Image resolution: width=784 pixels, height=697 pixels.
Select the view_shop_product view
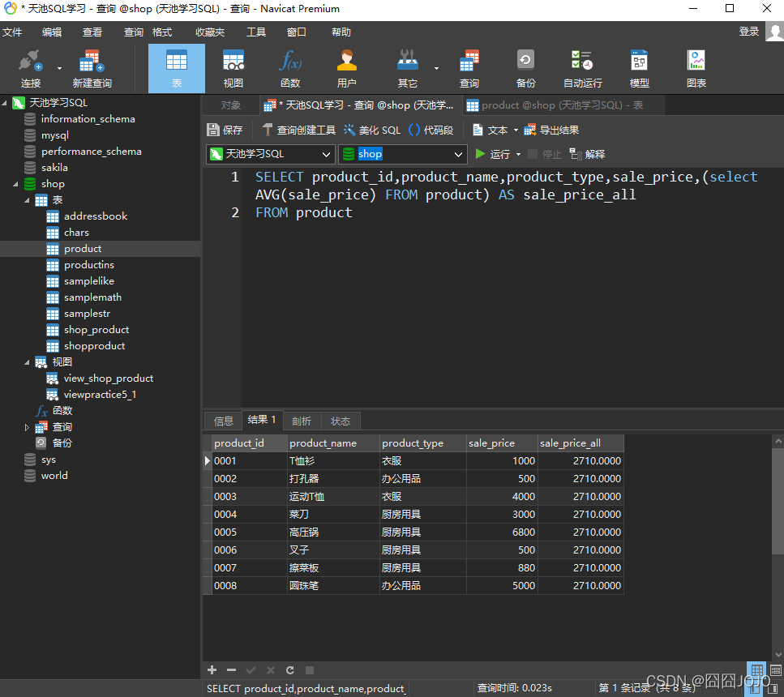click(x=108, y=378)
